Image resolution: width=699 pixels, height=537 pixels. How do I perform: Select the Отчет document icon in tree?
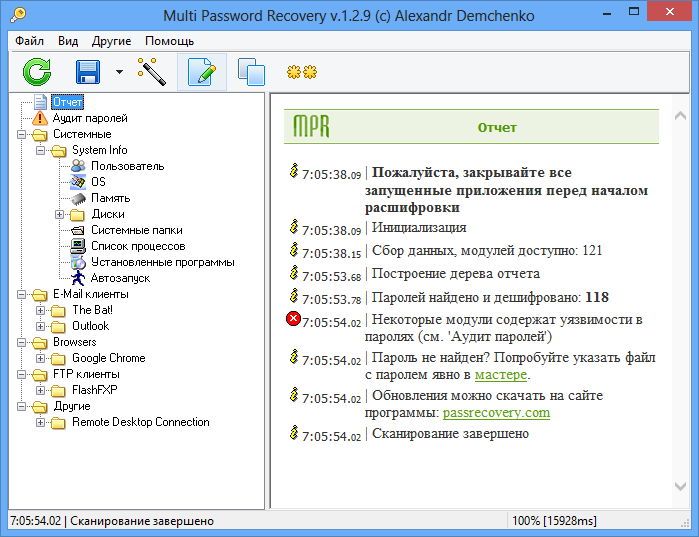click(x=41, y=102)
